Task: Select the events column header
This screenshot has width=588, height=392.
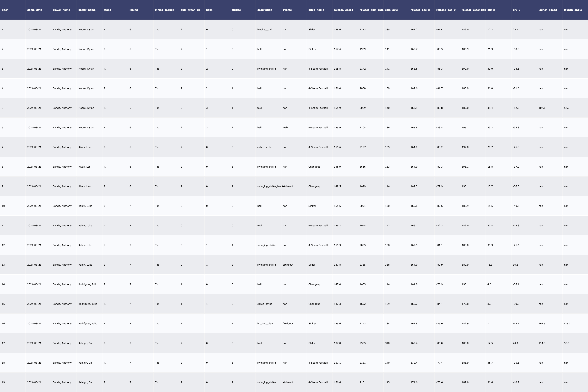Action: [x=287, y=10]
